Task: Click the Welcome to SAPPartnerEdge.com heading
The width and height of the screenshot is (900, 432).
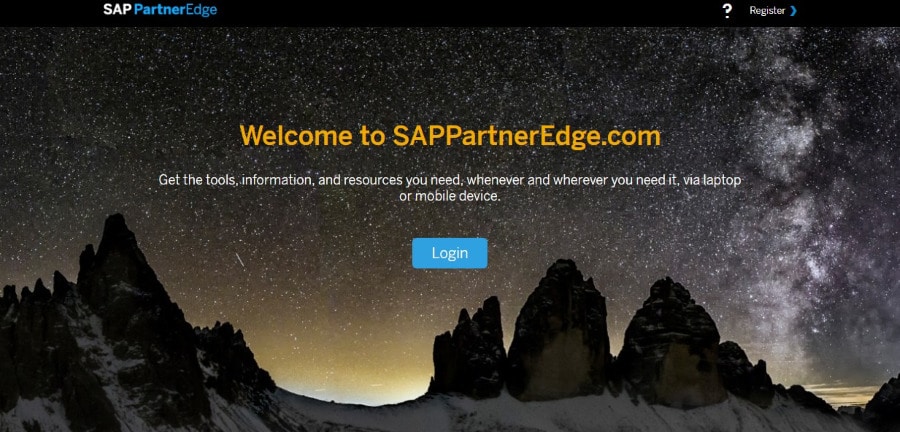Action: 450,137
